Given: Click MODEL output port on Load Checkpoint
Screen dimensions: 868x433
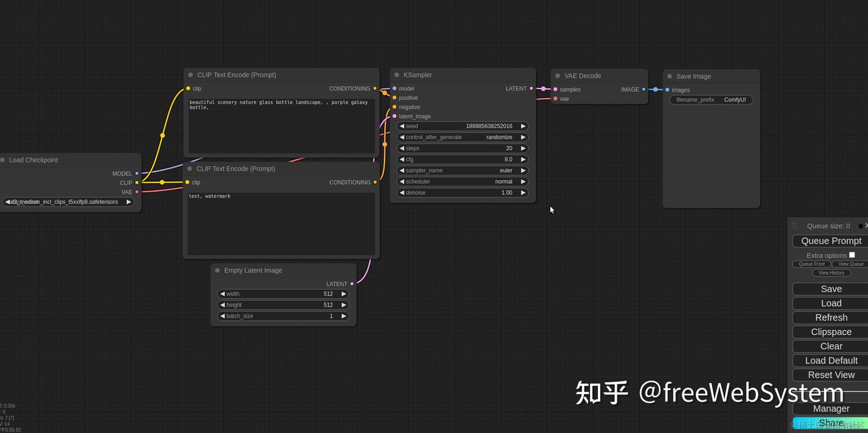Looking at the screenshot, I should click(137, 173).
